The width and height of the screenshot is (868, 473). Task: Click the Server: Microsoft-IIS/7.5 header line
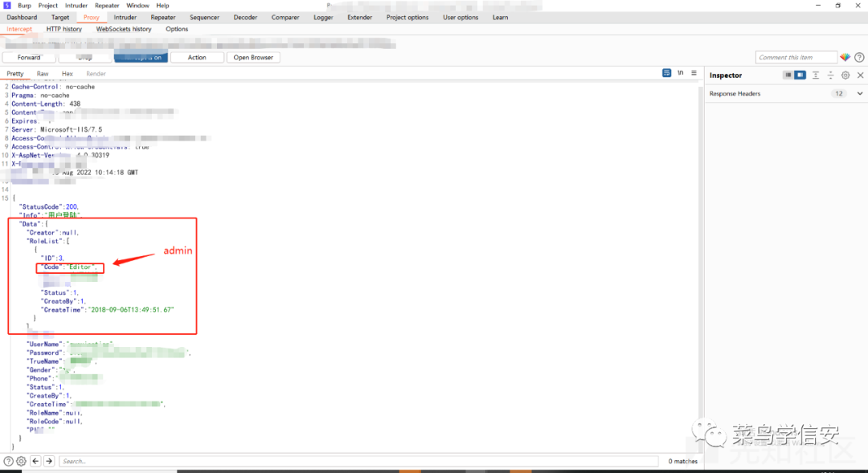click(57, 129)
